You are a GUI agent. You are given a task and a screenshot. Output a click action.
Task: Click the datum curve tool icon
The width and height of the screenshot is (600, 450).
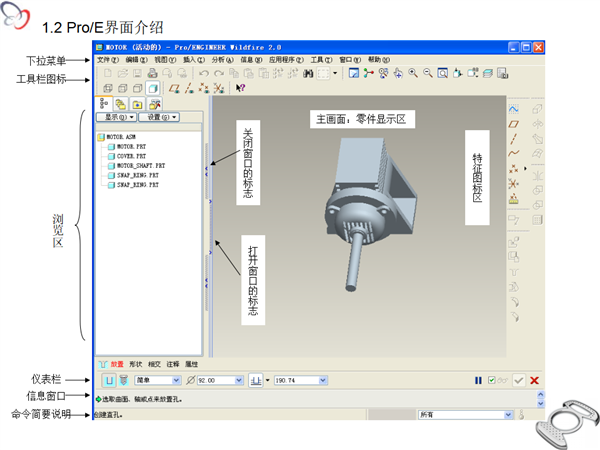tap(514, 153)
